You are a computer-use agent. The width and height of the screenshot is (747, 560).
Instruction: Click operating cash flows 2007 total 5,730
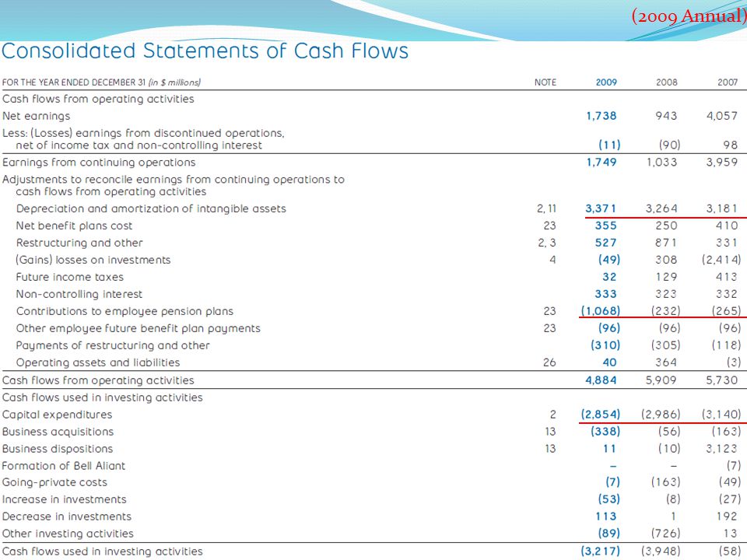tap(722, 380)
